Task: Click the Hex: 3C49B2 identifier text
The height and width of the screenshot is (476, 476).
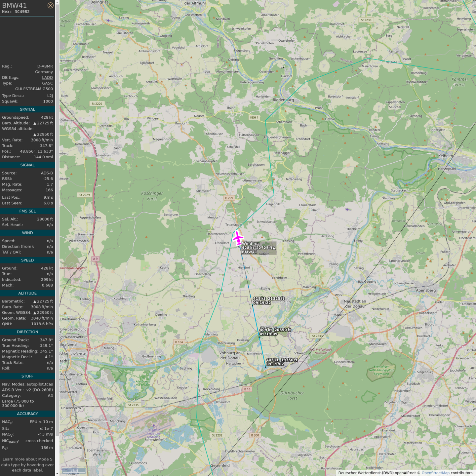Action: (16, 12)
